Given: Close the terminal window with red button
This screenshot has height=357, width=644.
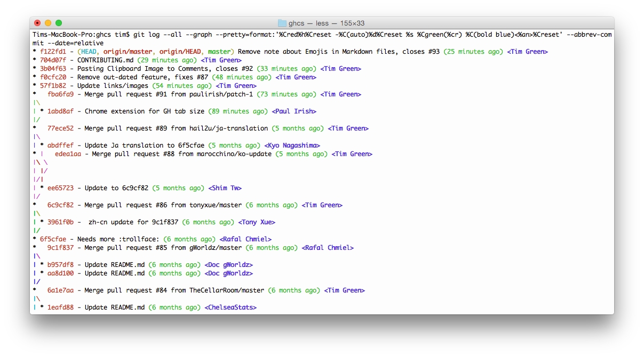Looking at the screenshot, I should (x=37, y=23).
